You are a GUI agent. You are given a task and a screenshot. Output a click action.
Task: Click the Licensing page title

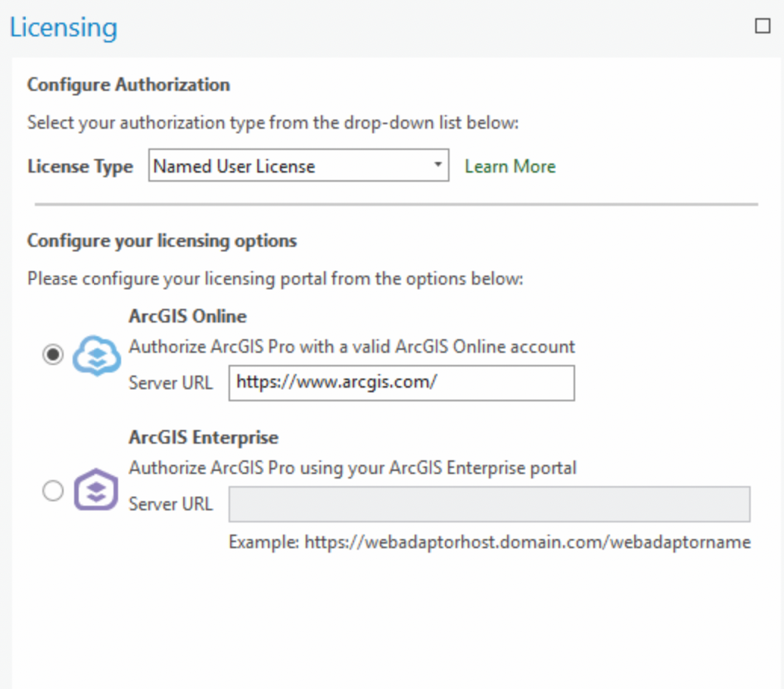coord(64,27)
